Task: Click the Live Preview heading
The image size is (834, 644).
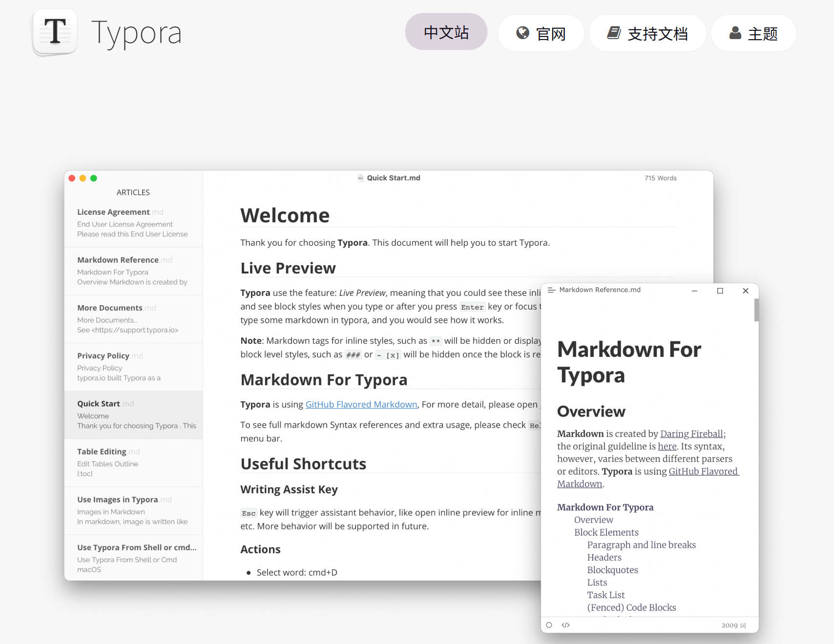Action: click(288, 268)
